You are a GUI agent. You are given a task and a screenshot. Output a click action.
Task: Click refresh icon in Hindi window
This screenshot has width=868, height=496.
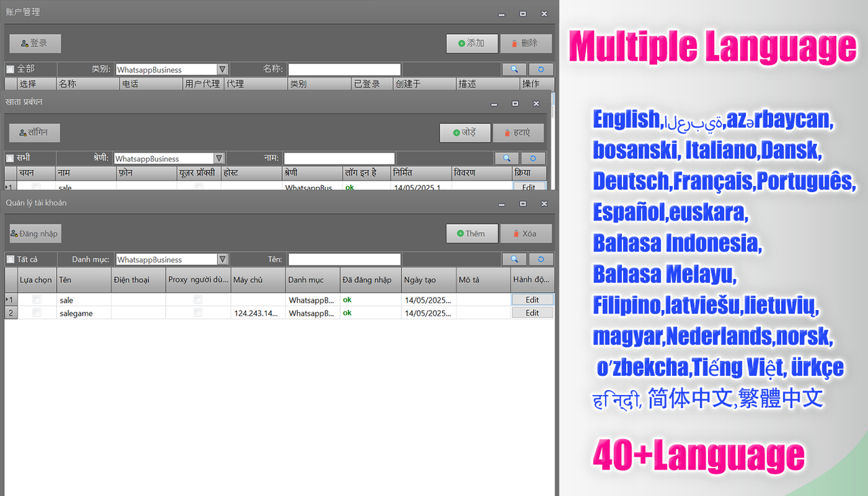pyautogui.click(x=534, y=158)
